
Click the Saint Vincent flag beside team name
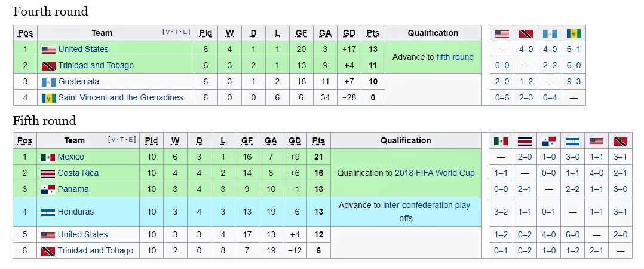pos(48,98)
